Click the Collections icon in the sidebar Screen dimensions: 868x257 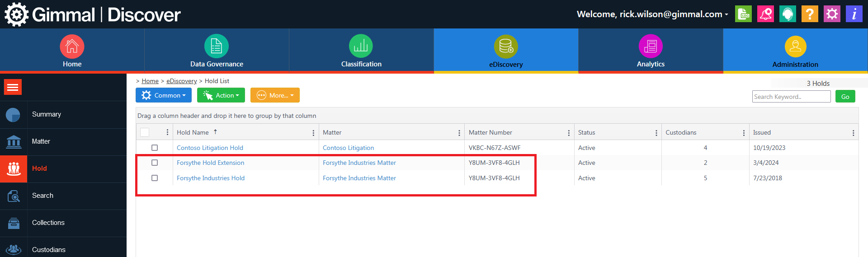[14, 223]
